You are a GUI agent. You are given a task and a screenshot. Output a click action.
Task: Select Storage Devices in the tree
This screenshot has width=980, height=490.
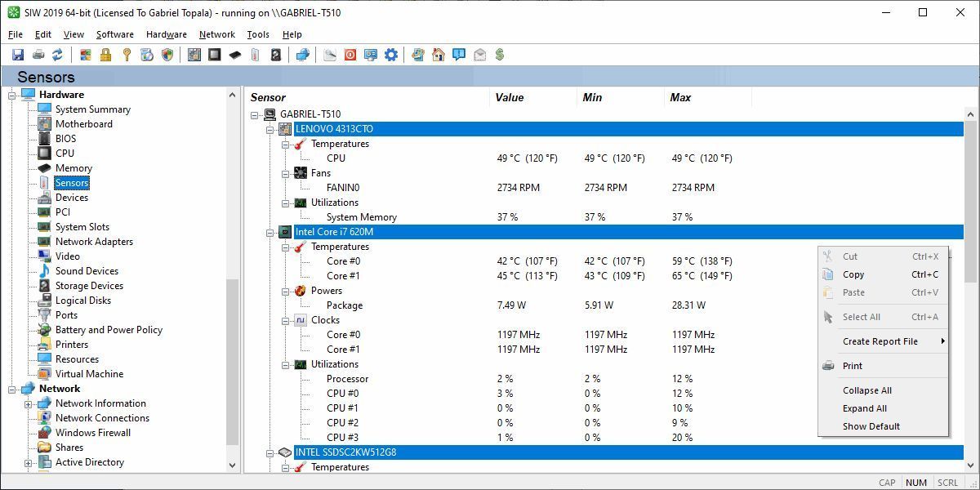pos(89,286)
